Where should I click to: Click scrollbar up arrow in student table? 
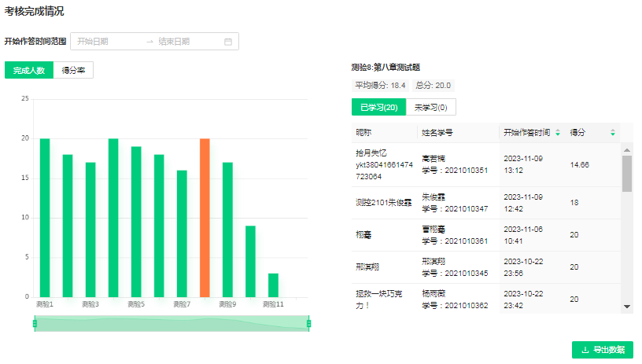(x=627, y=149)
